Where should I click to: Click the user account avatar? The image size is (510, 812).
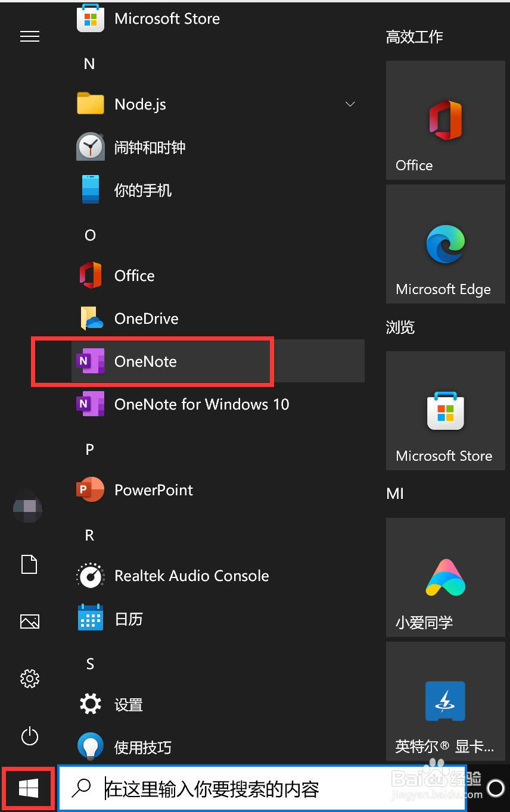[29, 507]
